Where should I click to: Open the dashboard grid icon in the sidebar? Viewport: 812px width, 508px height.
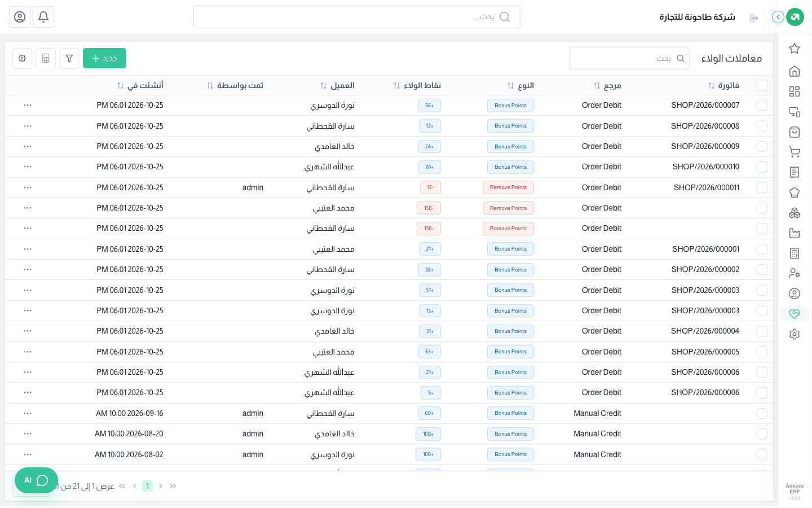click(x=795, y=91)
